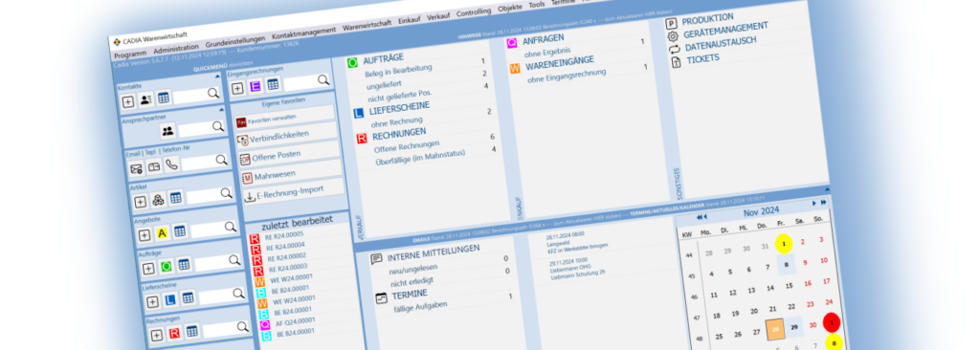Collapse the Ansprechpartner section arrow

(x=221, y=109)
